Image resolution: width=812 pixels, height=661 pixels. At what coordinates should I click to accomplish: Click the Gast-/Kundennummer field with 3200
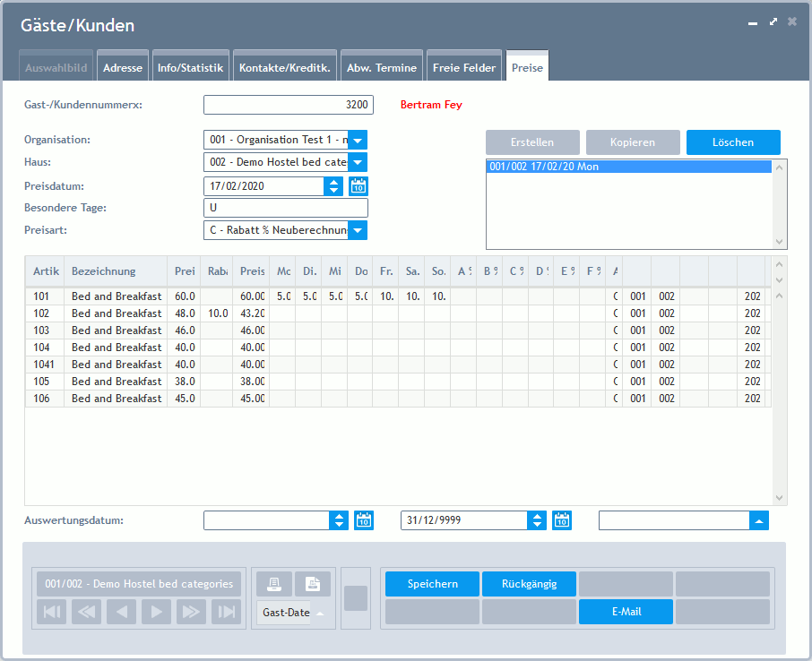(x=289, y=105)
